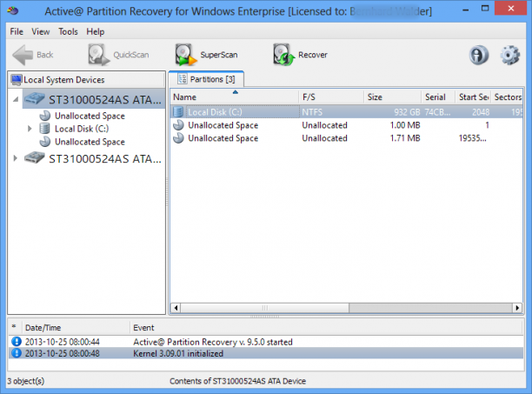Select the 'Kernel 3.09.01 initialized' log entry
532x394 pixels.
pyautogui.click(x=265, y=353)
